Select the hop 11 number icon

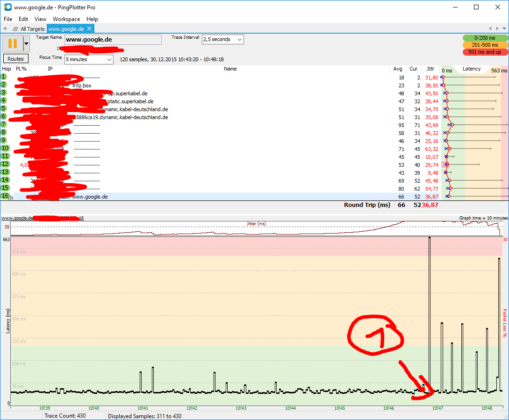tap(5, 156)
